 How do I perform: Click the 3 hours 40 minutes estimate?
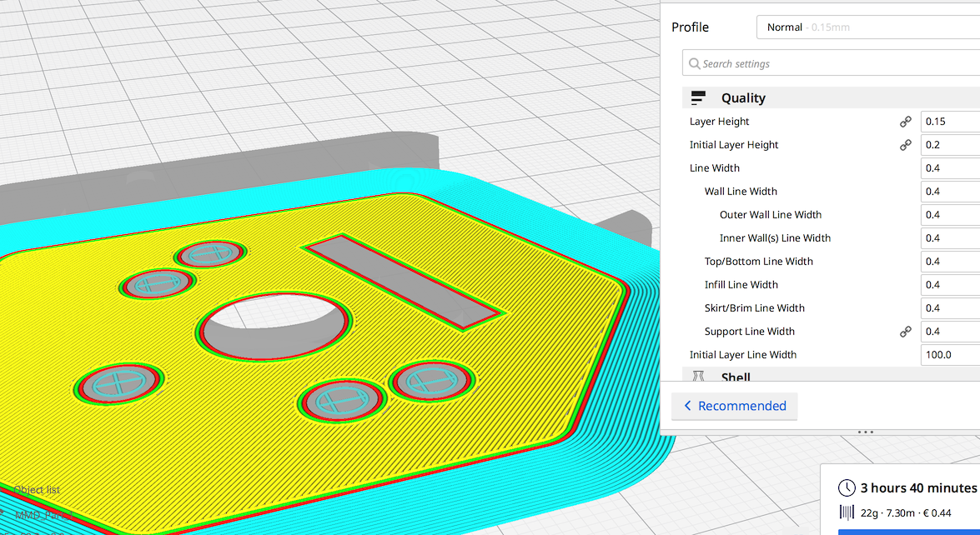point(919,487)
